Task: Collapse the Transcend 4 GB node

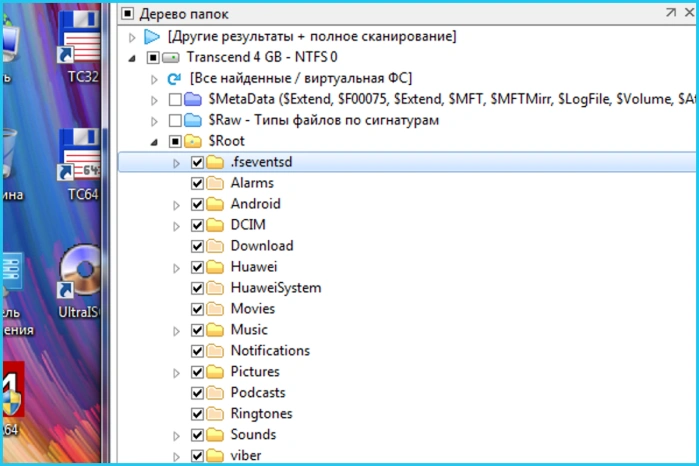Action: [132, 58]
